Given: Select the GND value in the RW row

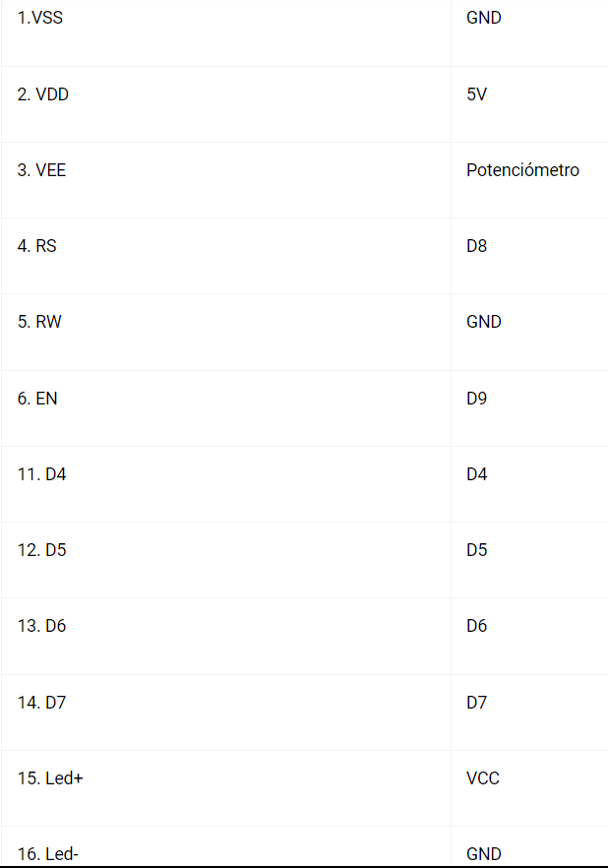Looking at the screenshot, I should coord(484,322).
